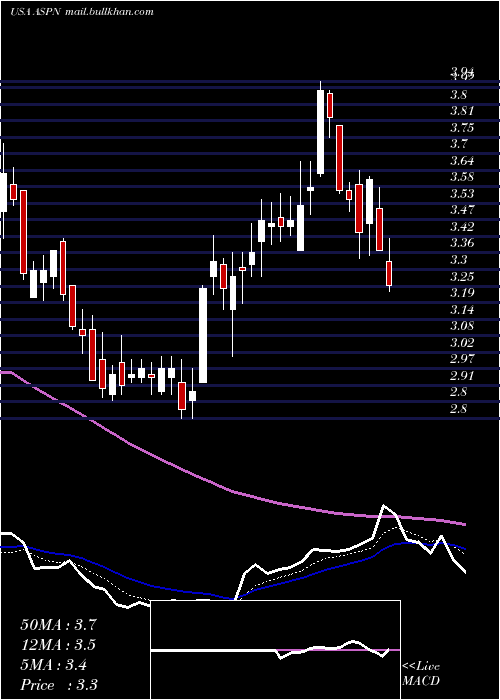
Task: Click the <<Live MACD label
Action: point(421,674)
